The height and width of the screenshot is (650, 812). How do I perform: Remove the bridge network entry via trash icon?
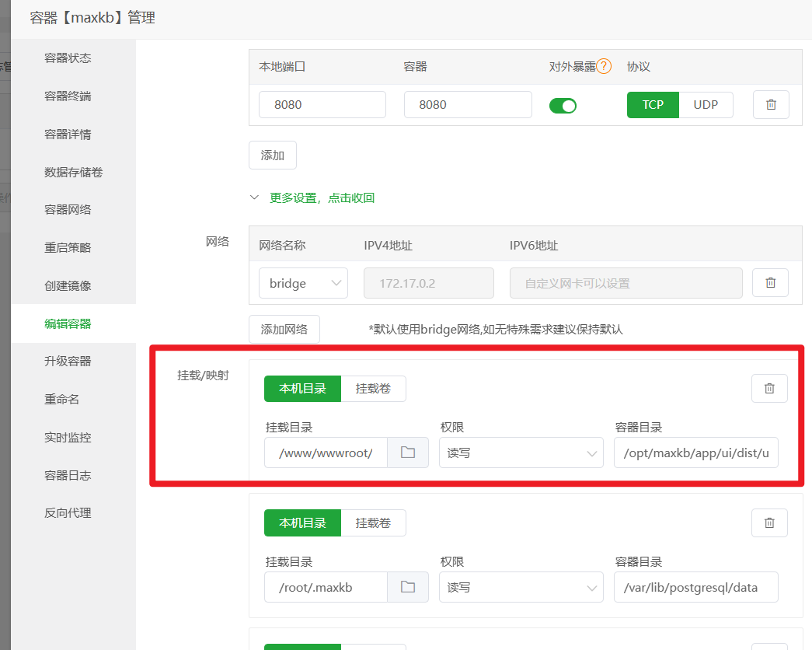(x=770, y=282)
